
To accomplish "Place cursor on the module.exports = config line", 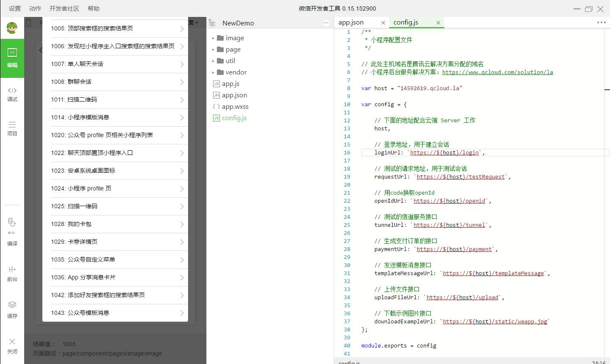I will 399,346.
